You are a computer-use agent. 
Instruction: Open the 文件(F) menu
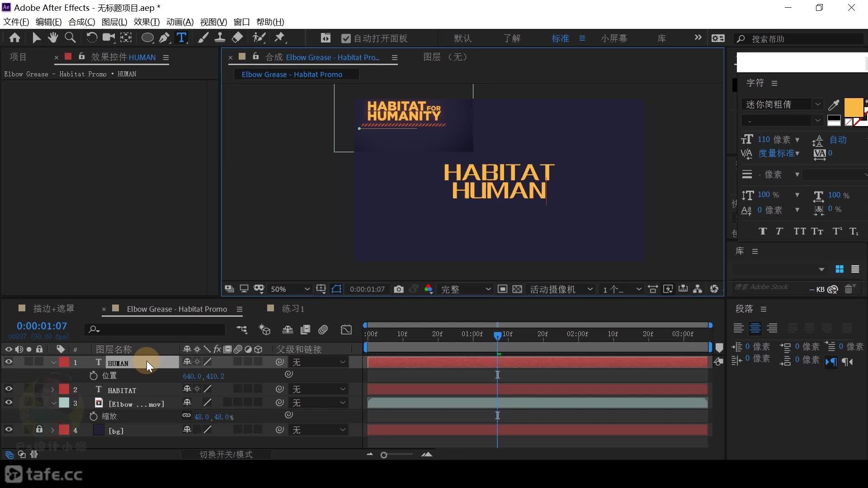click(16, 22)
